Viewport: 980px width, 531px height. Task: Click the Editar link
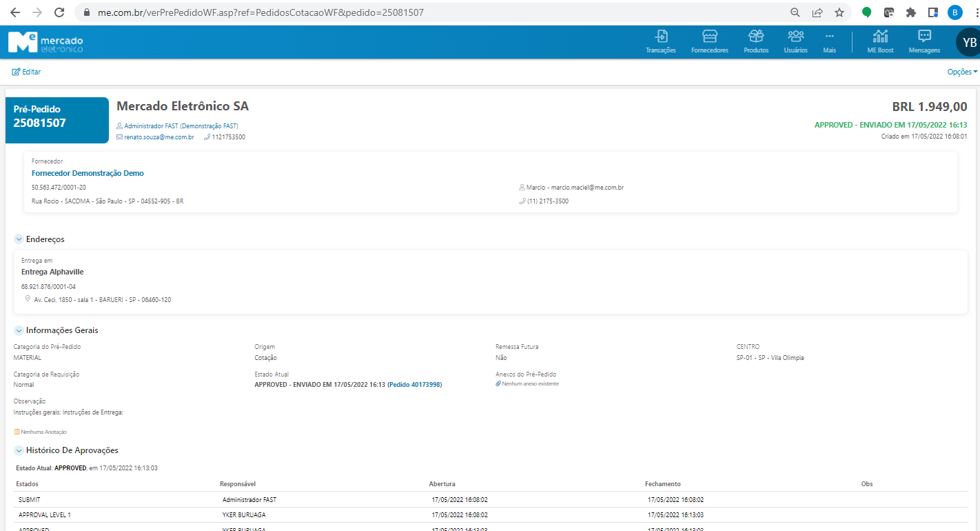27,72
